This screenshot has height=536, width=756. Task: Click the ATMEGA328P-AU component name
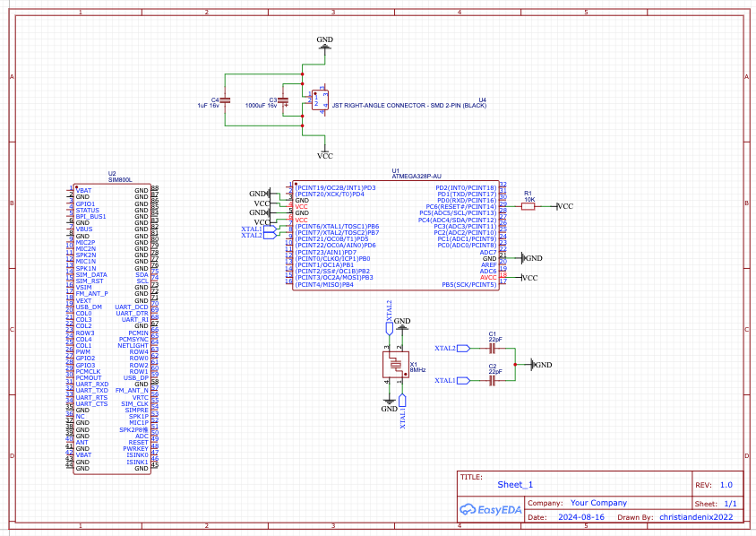pyautogui.click(x=417, y=177)
